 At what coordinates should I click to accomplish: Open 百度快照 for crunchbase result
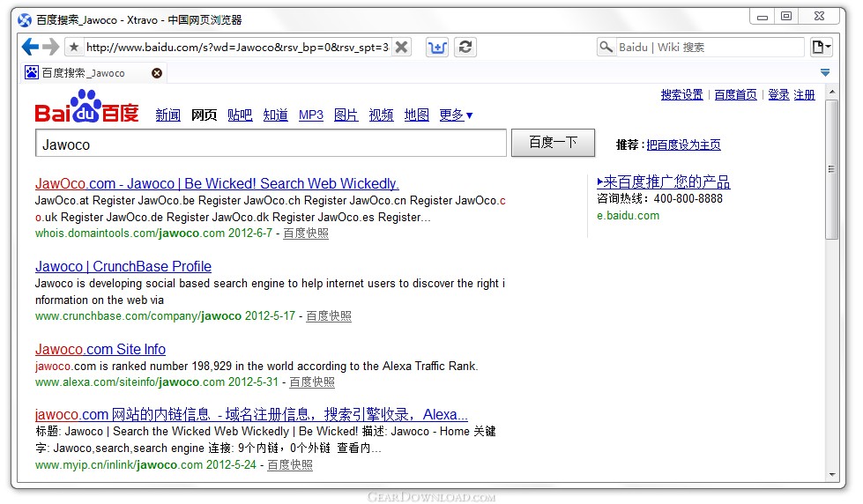pyautogui.click(x=329, y=315)
